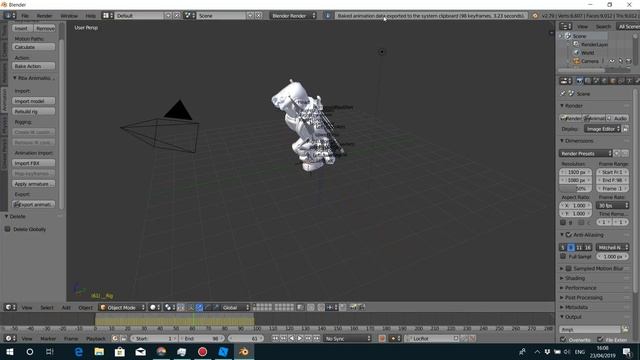
Task: Delete the current screen layout
Action: pos(177,16)
